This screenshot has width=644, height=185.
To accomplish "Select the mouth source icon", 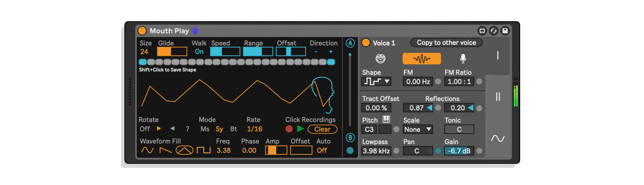I will pos(380,59).
